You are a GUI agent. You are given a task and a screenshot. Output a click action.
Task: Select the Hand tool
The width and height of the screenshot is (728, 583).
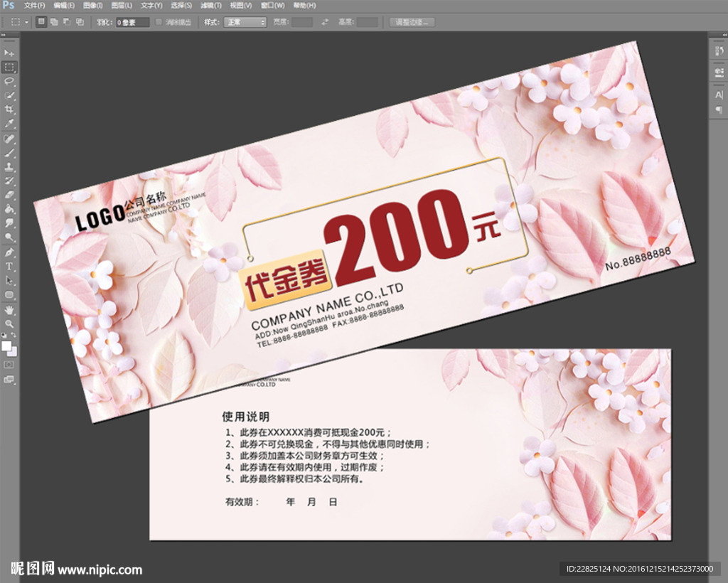9,309
